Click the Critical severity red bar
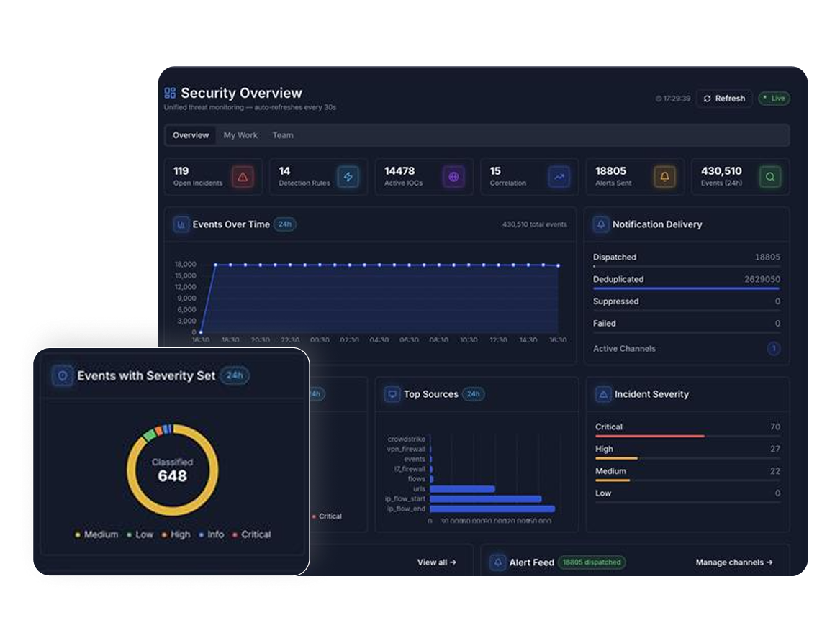This screenshot has height=643, width=840. (x=650, y=437)
